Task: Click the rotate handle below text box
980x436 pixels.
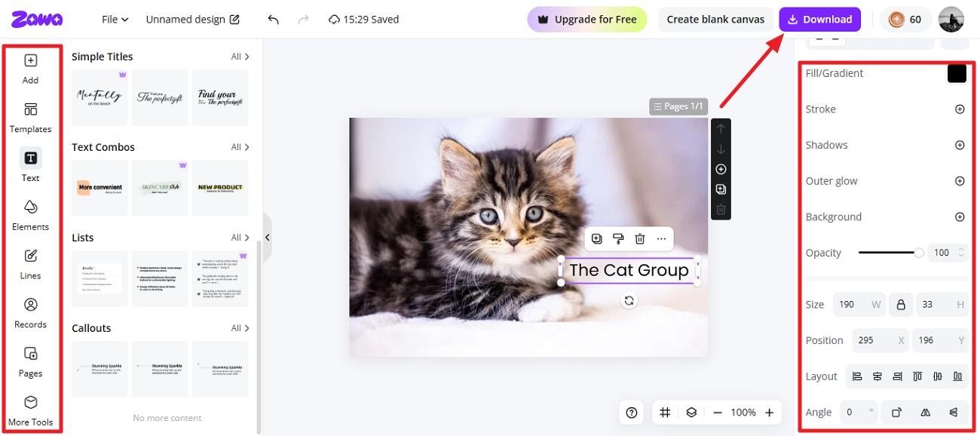Action: [x=629, y=300]
